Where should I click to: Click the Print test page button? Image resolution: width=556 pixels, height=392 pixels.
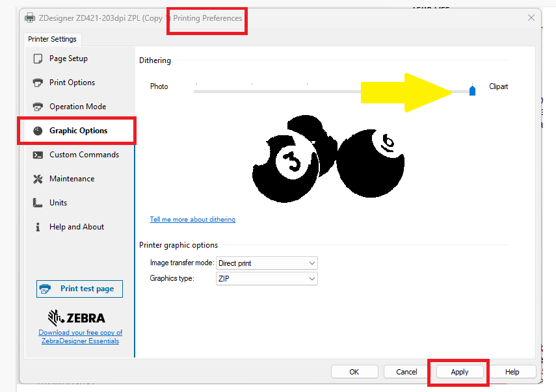click(79, 289)
